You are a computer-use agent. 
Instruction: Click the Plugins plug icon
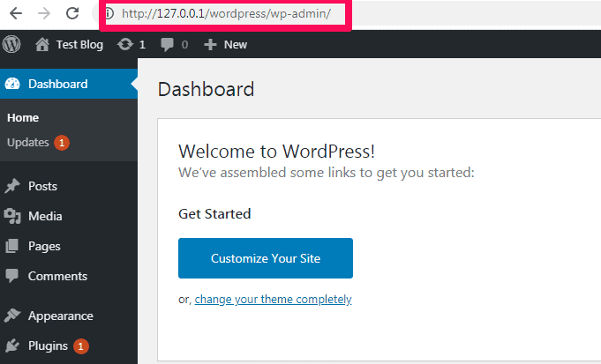pos(12,345)
